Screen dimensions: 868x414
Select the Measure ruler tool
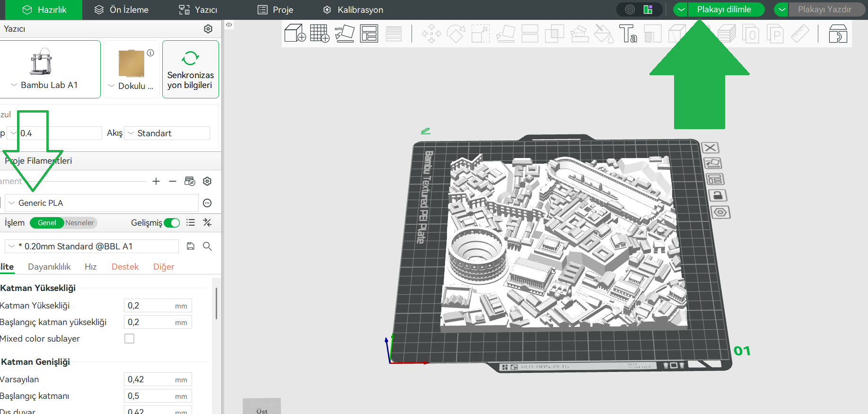800,34
